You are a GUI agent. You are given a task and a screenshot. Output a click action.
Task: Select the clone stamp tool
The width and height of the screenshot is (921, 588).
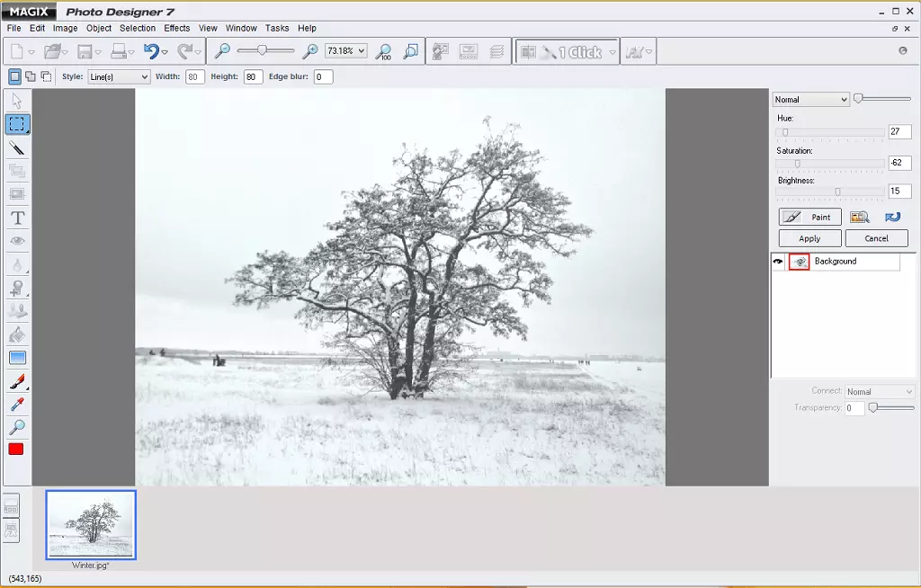point(17,288)
